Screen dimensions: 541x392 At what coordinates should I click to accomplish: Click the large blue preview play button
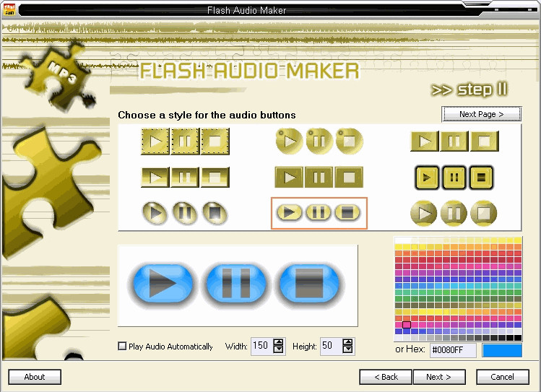click(163, 284)
